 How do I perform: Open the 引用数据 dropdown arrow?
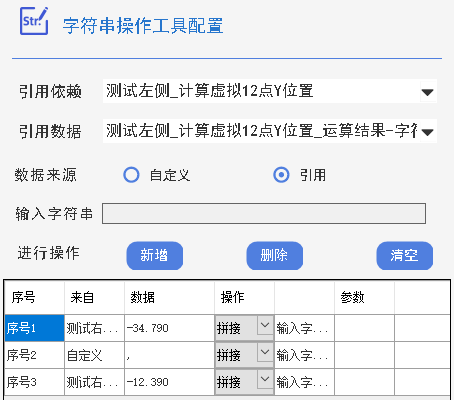[x=427, y=132]
